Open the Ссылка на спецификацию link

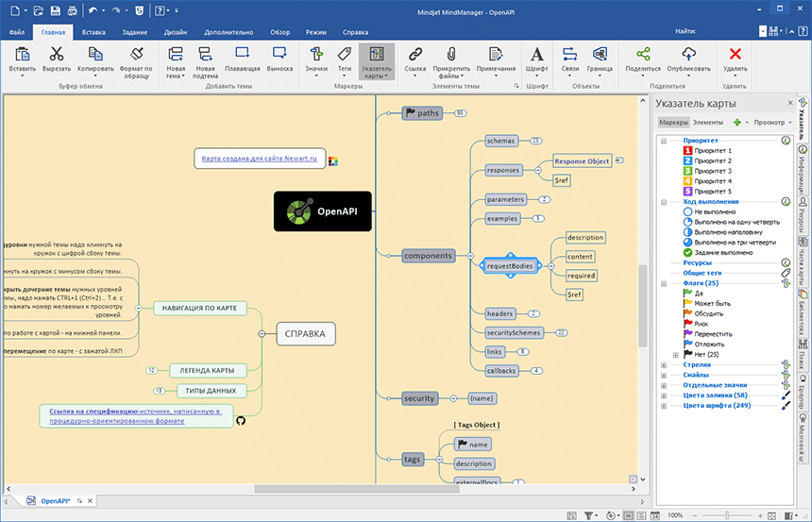136,416
